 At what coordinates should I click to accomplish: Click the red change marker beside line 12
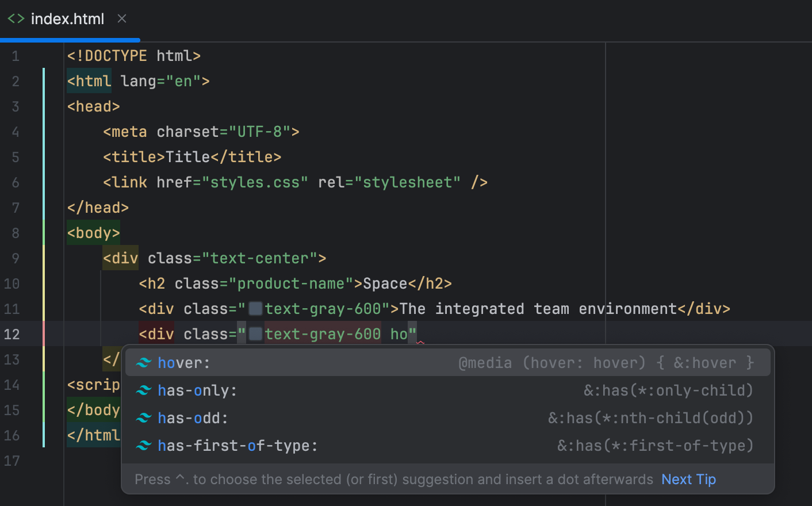44,333
